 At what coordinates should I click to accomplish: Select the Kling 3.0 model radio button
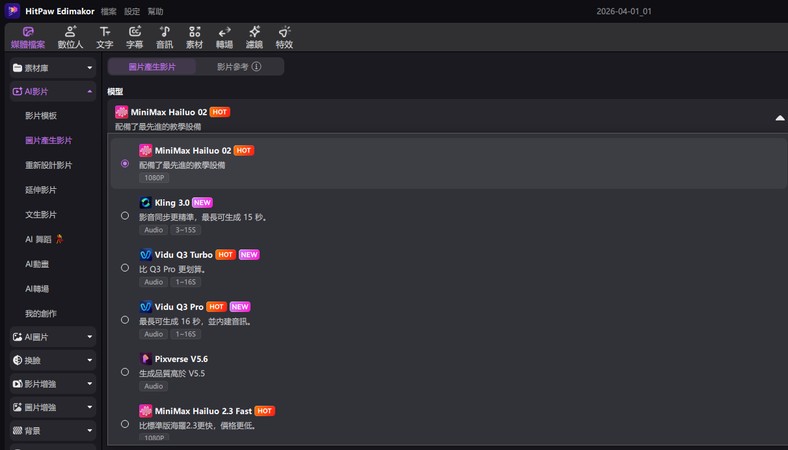[125, 215]
